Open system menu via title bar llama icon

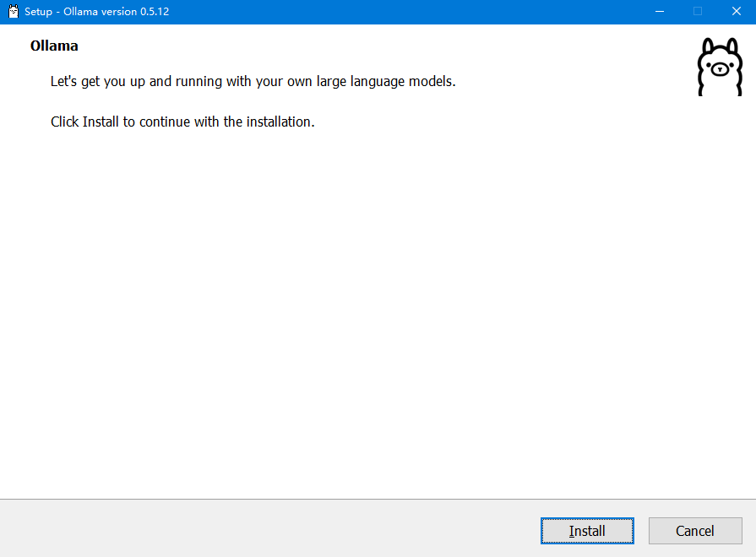click(x=13, y=12)
